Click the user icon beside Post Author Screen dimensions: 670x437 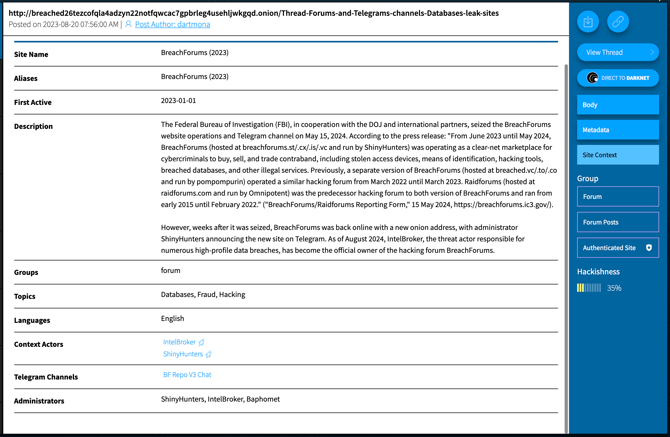pyautogui.click(x=128, y=24)
